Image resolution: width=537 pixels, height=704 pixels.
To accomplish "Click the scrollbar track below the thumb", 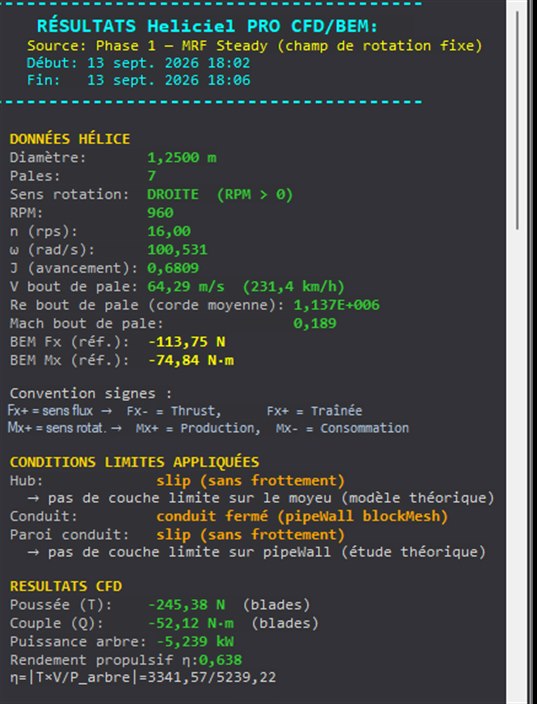I will pos(517,467).
